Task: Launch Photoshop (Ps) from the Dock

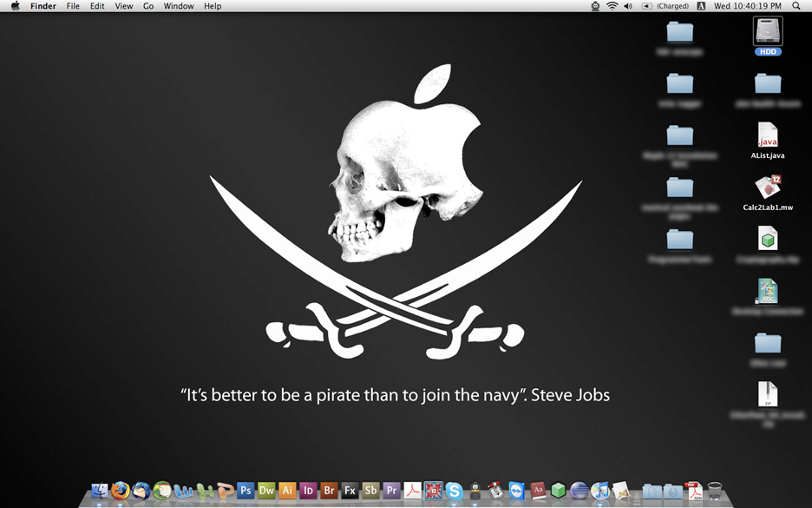Action: (x=246, y=491)
